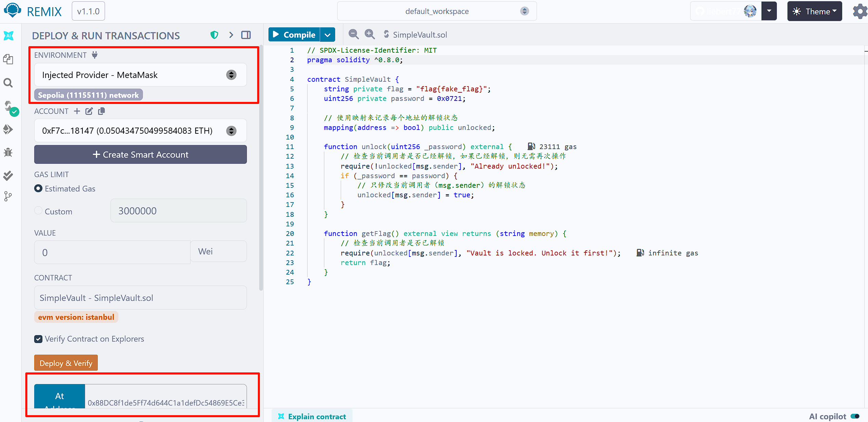Screen dimensions: 868x422
Task: Switch to the SimpleVault.sol editor tab
Action: (x=419, y=35)
